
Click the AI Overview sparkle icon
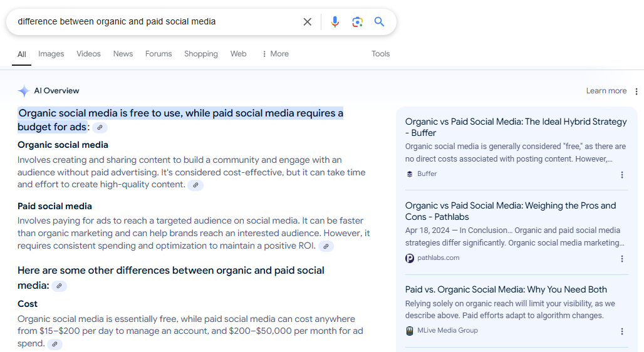24,91
